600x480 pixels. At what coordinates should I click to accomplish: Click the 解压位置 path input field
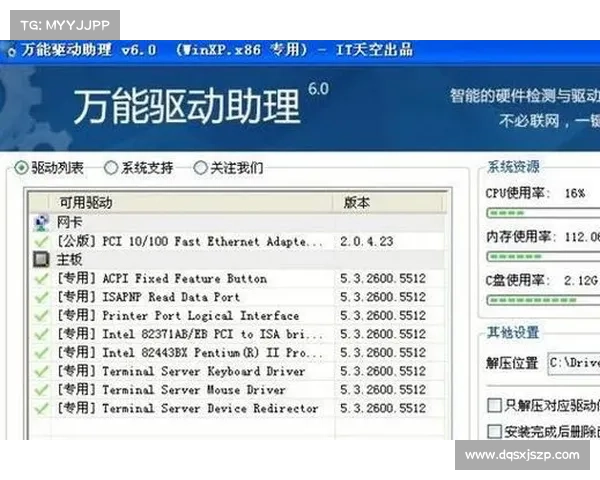tap(574, 363)
